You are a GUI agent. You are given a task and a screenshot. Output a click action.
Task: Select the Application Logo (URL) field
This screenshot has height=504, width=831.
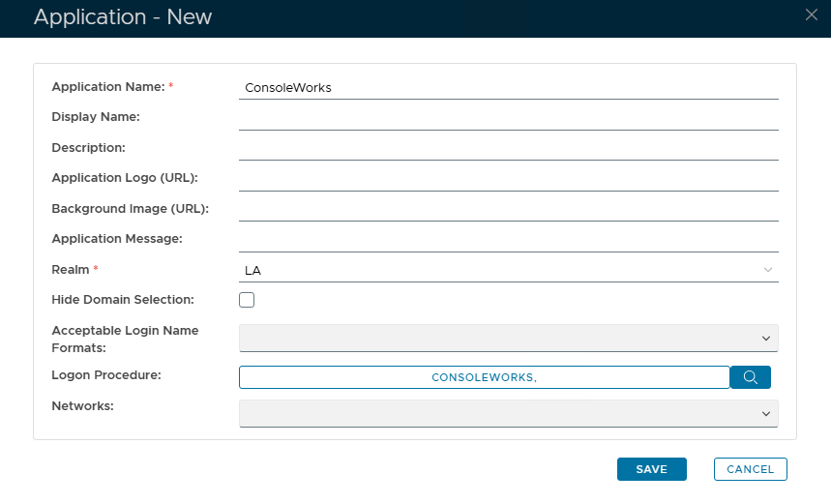(x=508, y=179)
